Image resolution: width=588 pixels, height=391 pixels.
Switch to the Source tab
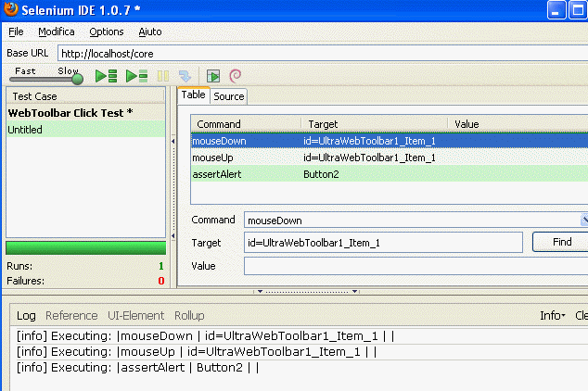point(228,96)
